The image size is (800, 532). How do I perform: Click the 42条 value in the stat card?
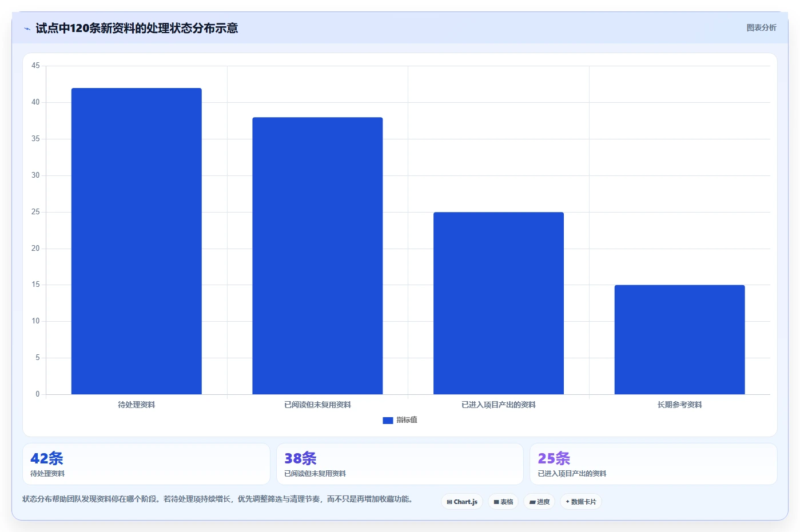click(x=47, y=458)
